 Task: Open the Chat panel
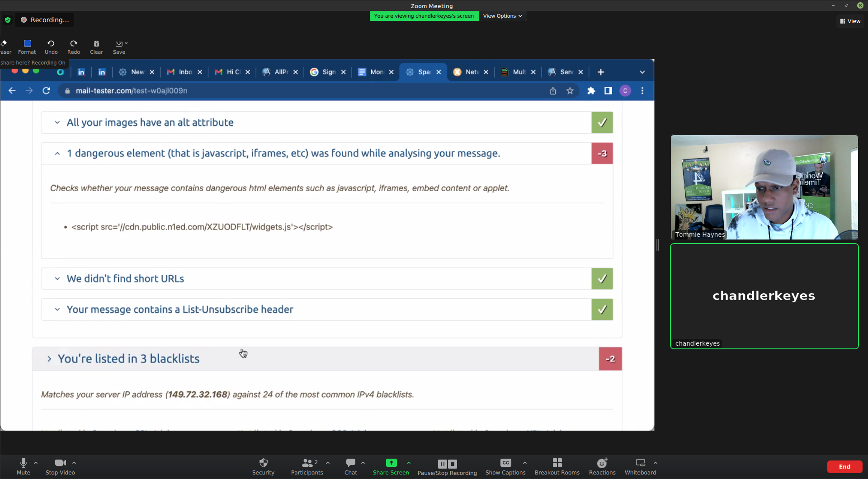350,466
